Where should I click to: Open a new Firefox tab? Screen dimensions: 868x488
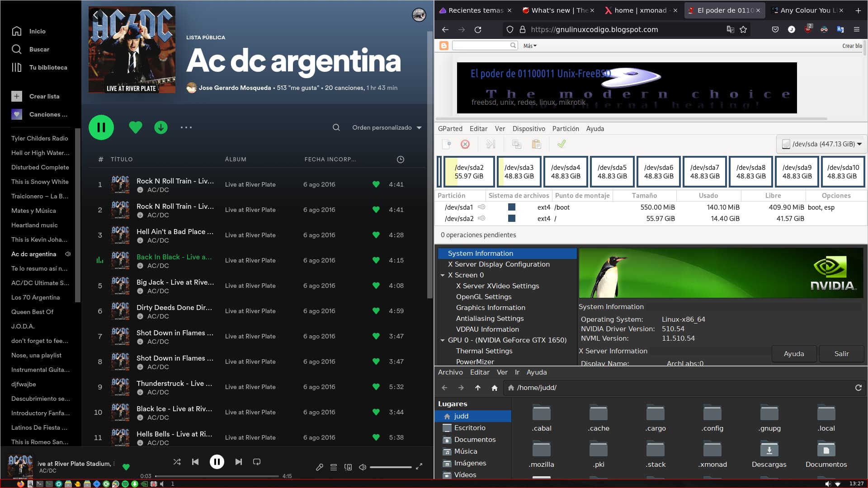[x=858, y=10]
